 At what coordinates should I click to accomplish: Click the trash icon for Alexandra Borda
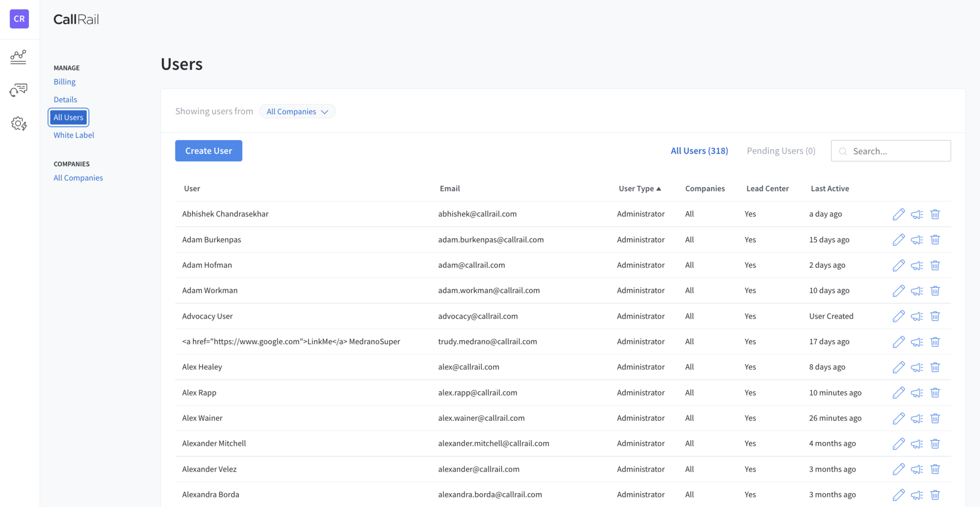click(x=935, y=495)
